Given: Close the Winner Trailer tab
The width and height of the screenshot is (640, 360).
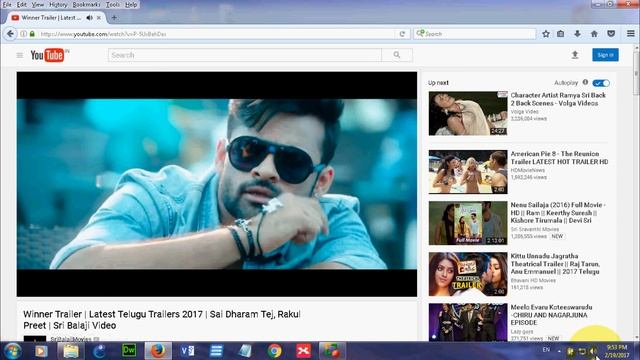Looking at the screenshot, I should (99, 18).
